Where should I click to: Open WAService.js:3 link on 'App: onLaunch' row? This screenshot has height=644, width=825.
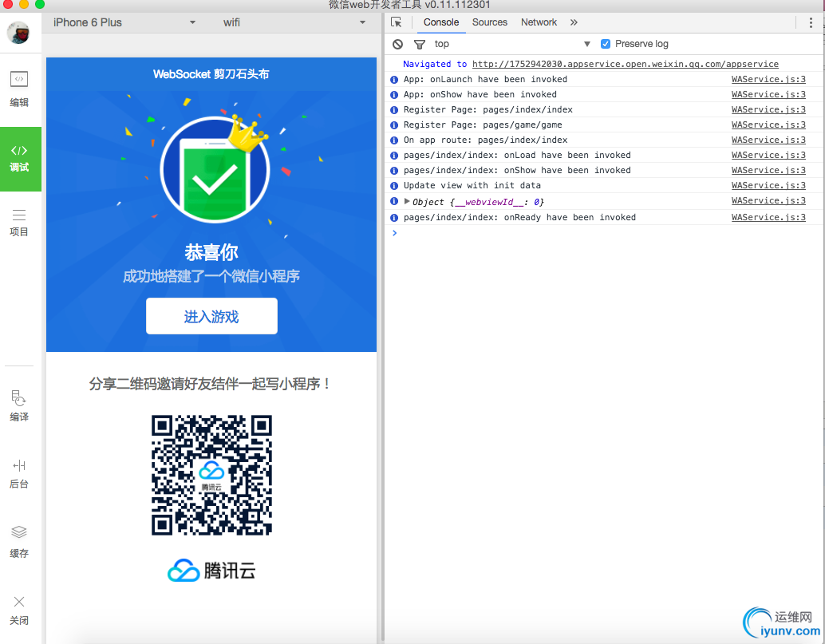[768, 79]
